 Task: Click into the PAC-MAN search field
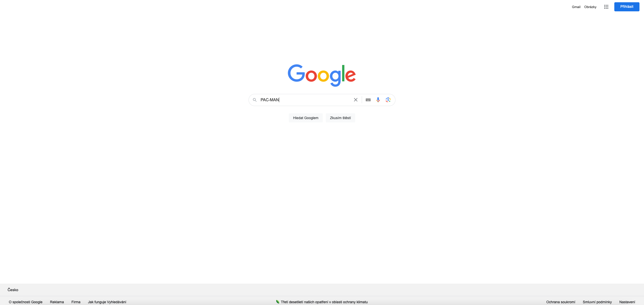coord(305,100)
